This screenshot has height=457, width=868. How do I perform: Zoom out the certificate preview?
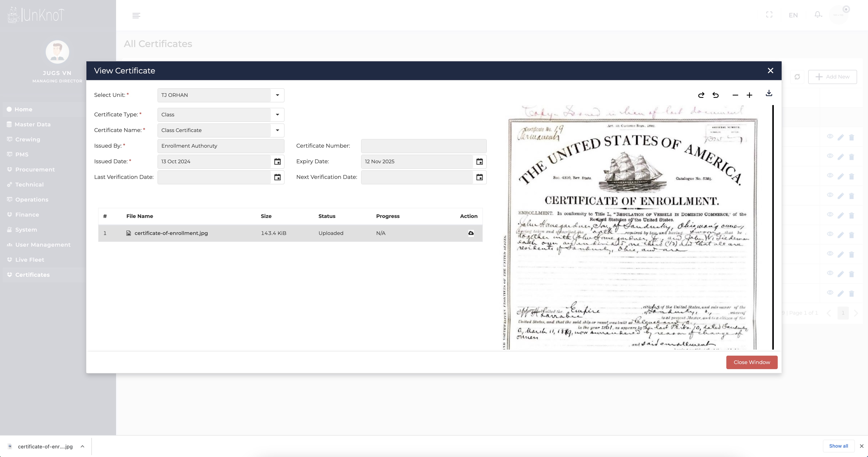pyautogui.click(x=735, y=95)
